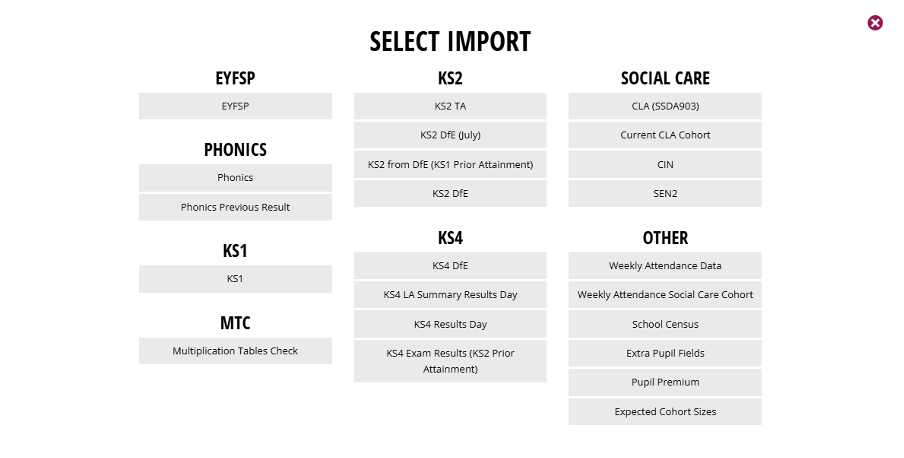Choose KS4 Results Day import
Viewport: 904px width, 458px height.
tap(450, 324)
